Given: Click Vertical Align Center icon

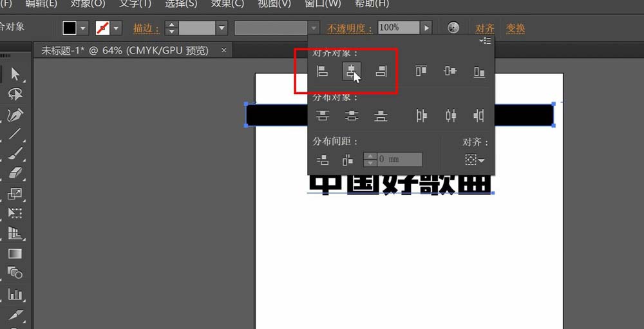Looking at the screenshot, I should point(450,71).
